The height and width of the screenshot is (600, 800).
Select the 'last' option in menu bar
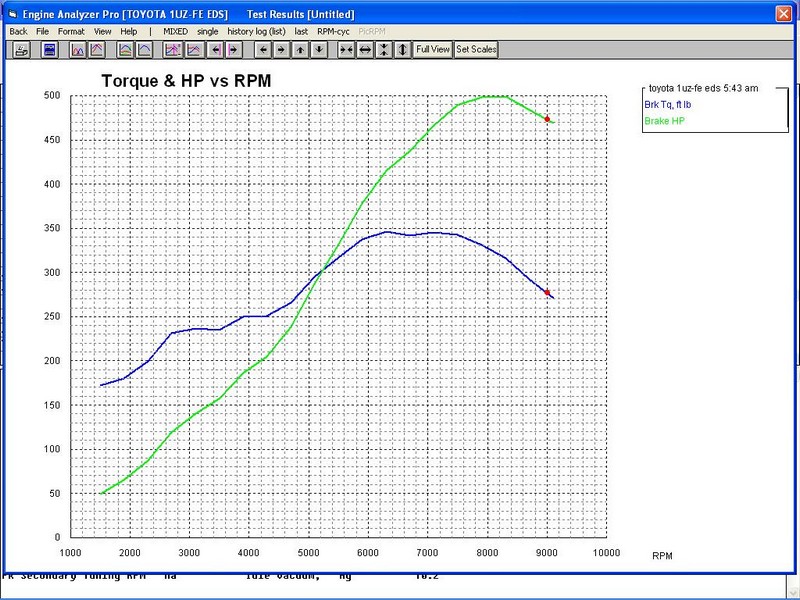click(x=301, y=32)
